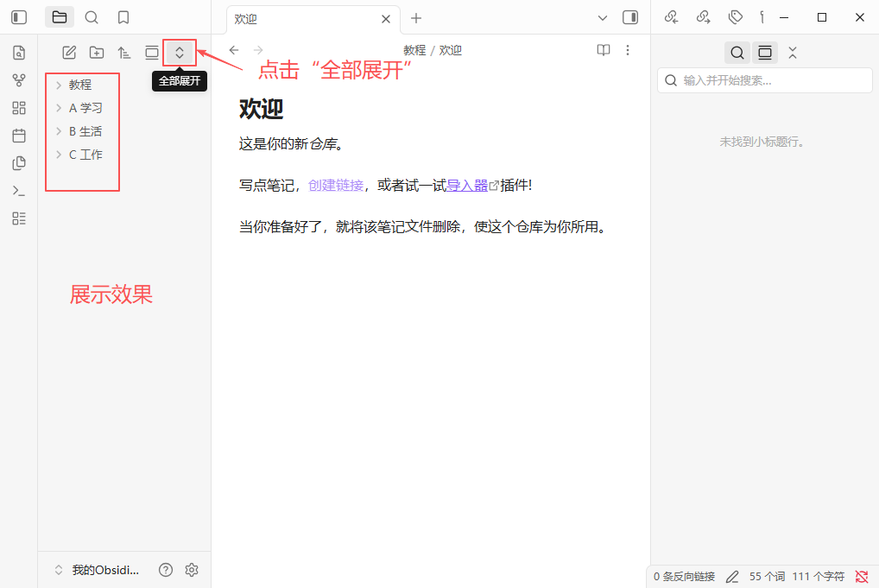Click 0 条反向链接 in status bar
Viewport: 879px width, 588px height.
(x=684, y=576)
